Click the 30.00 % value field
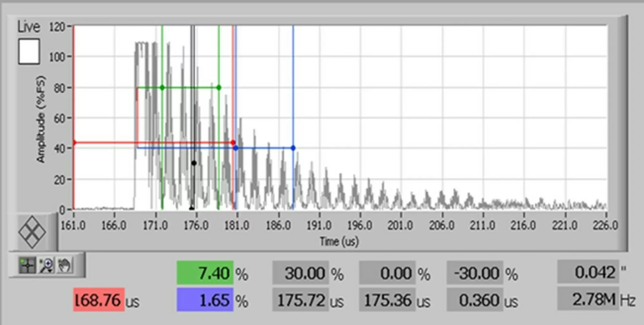The image size is (644, 325). [x=300, y=273]
